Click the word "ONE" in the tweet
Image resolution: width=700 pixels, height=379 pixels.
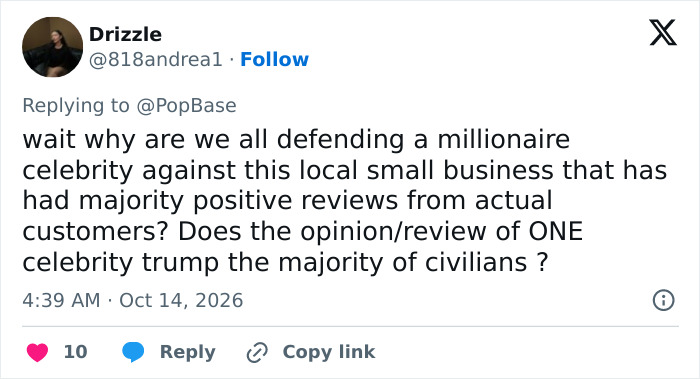556,231
